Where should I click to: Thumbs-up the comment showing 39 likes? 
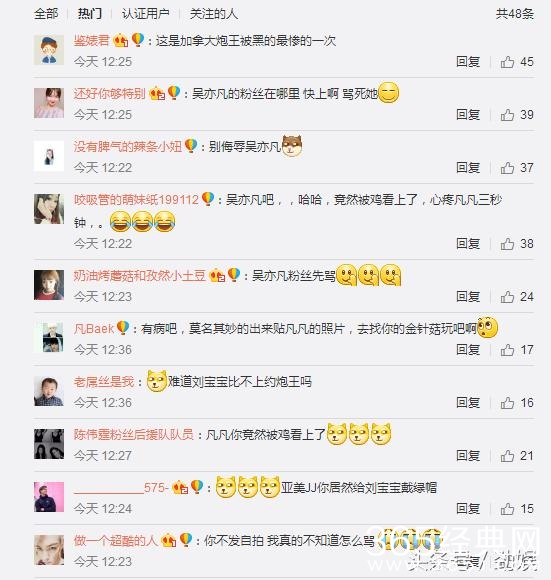(507, 115)
